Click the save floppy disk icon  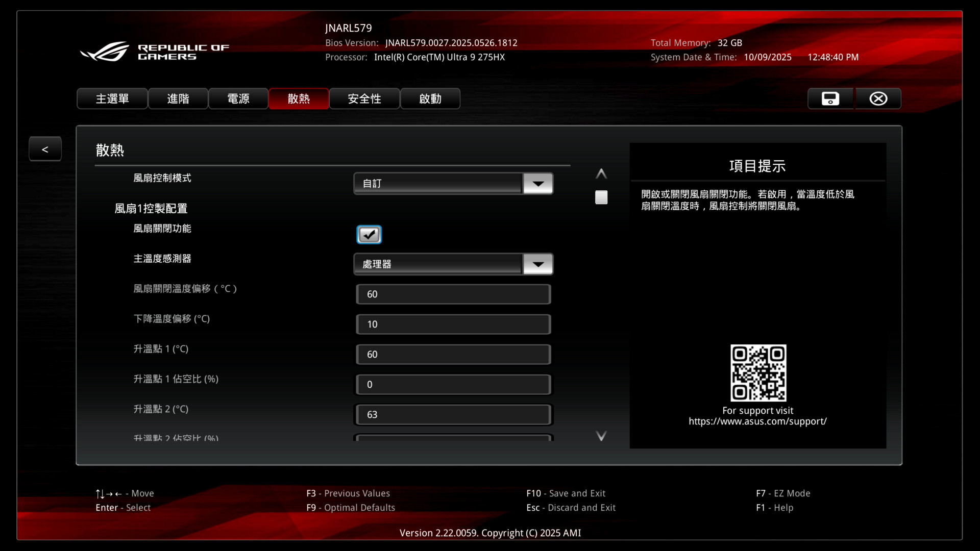click(830, 98)
